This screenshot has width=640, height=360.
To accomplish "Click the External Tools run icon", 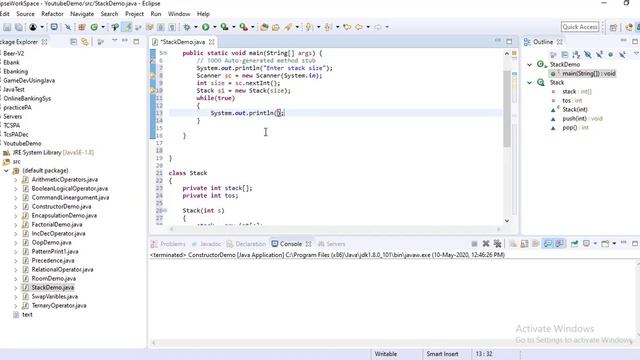I will [x=244, y=27].
